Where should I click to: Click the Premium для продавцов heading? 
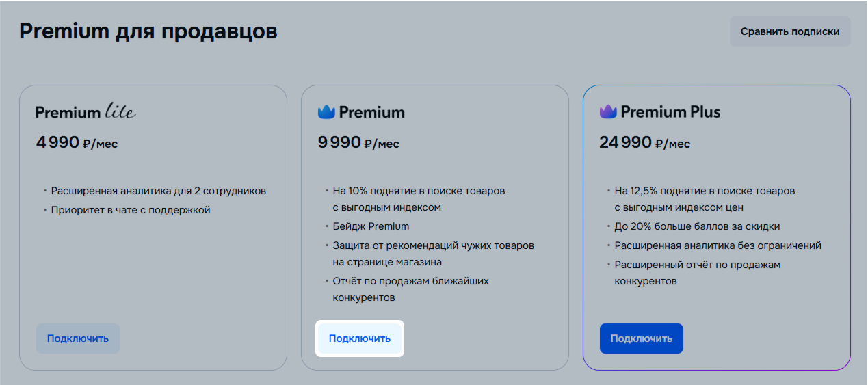[148, 31]
